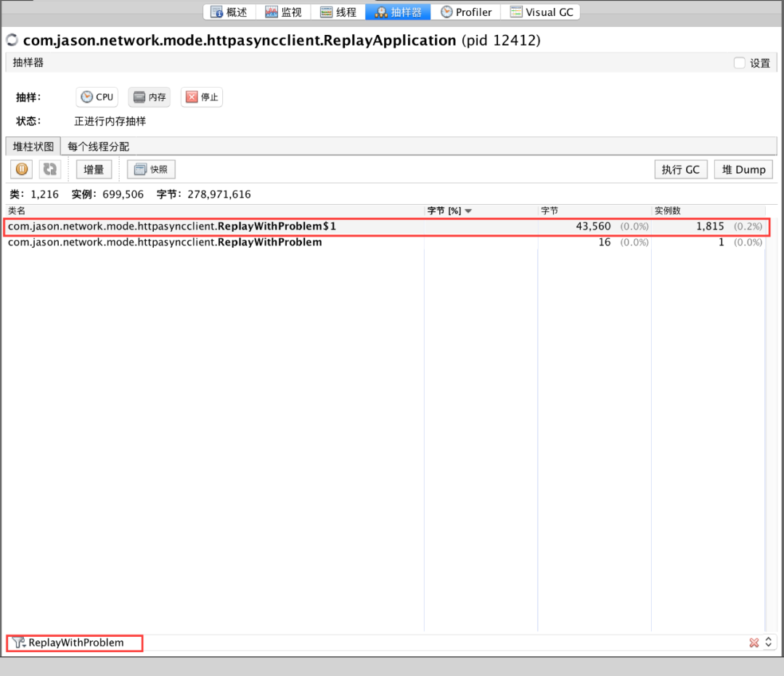The height and width of the screenshot is (676, 784).
Task: Toggle the delta values button
Action: click(94, 169)
